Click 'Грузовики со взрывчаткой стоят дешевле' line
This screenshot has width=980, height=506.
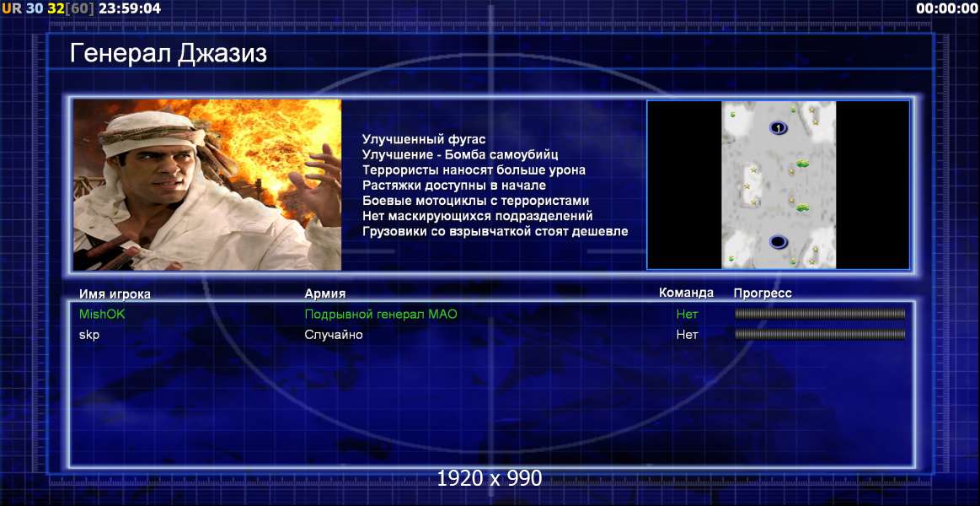pyautogui.click(x=495, y=231)
